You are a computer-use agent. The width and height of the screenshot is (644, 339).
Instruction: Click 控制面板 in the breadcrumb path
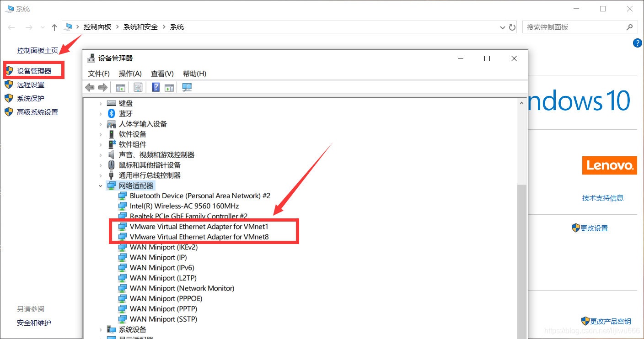click(x=97, y=27)
